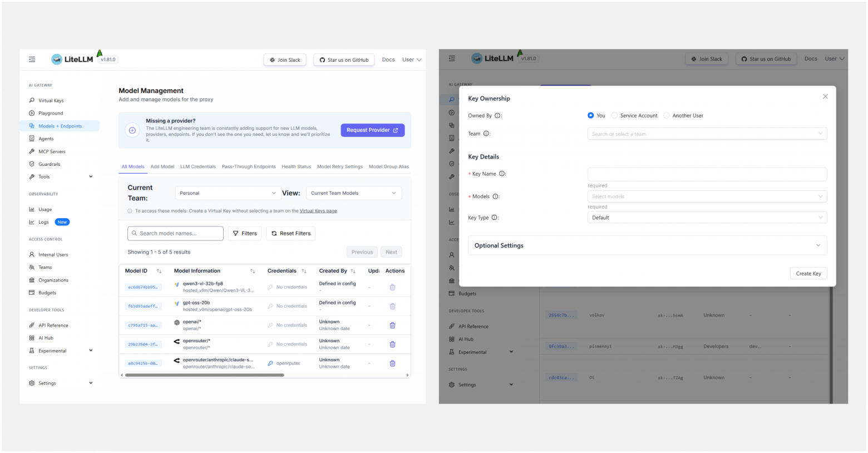The width and height of the screenshot is (868, 453).
Task: Follow the 'Virtual Keys page' link
Action: [x=318, y=211]
